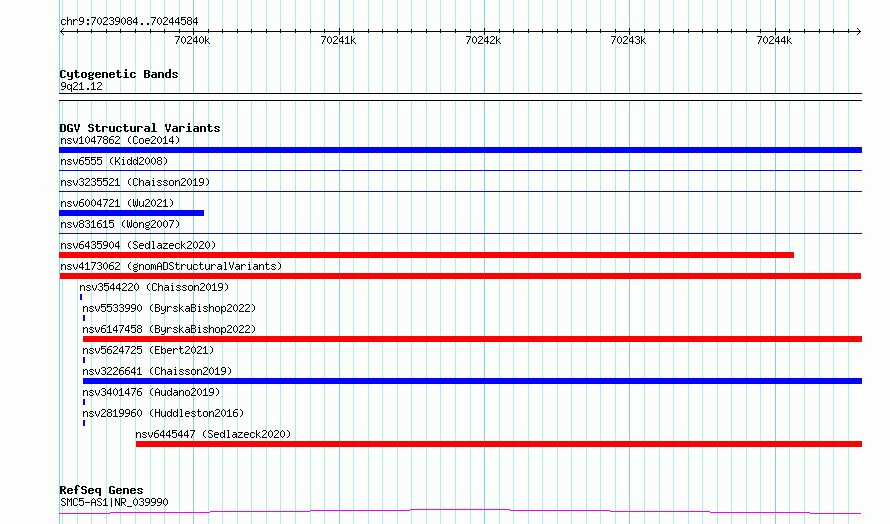The width and height of the screenshot is (890, 524).
Task: Open variant nsv5533990 (ByrskaBishop2022) label
Action: [x=169, y=308]
